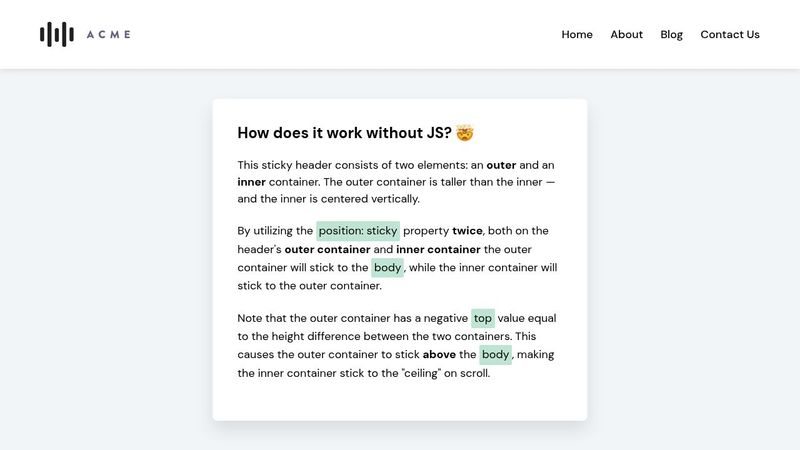Click the ACME soundwave logo icon
This screenshot has width=800, height=450.
pyautogui.click(x=56, y=34)
